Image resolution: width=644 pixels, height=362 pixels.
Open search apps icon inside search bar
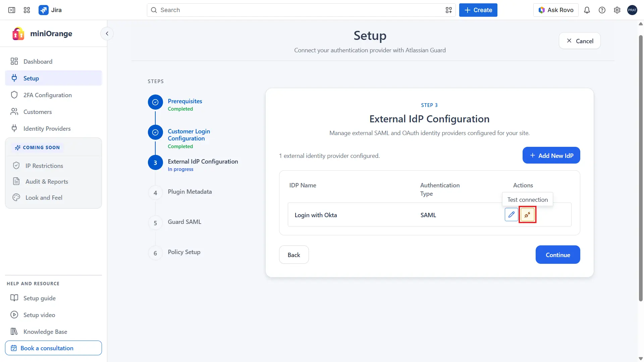click(x=448, y=10)
